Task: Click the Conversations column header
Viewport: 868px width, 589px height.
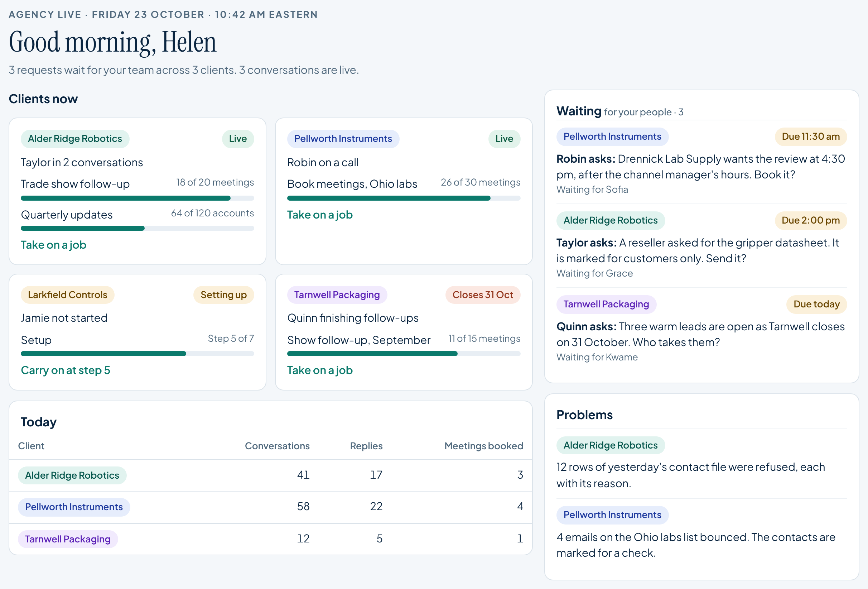Action: click(277, 446)
